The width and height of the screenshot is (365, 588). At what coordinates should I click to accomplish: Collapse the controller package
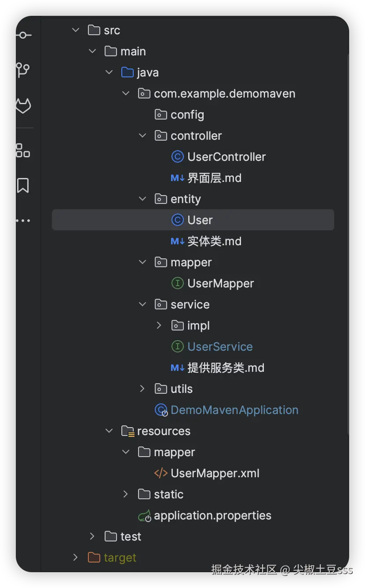[x=142, y=136]
